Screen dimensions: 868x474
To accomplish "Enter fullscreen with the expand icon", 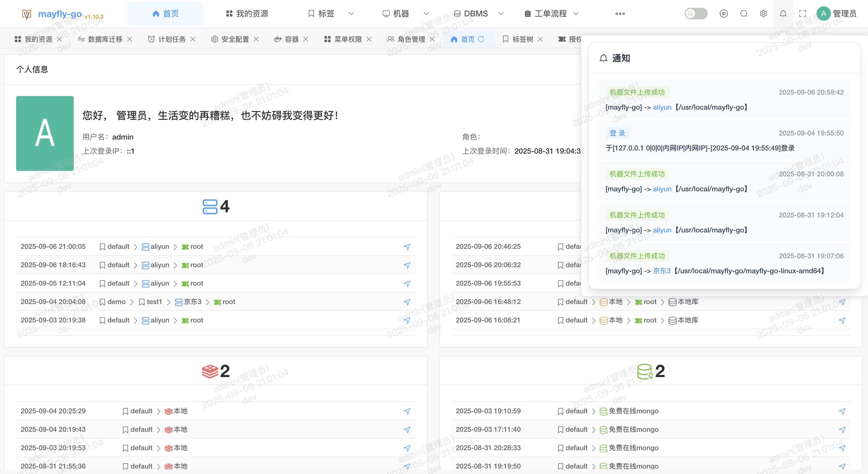I will coord(803,14).
